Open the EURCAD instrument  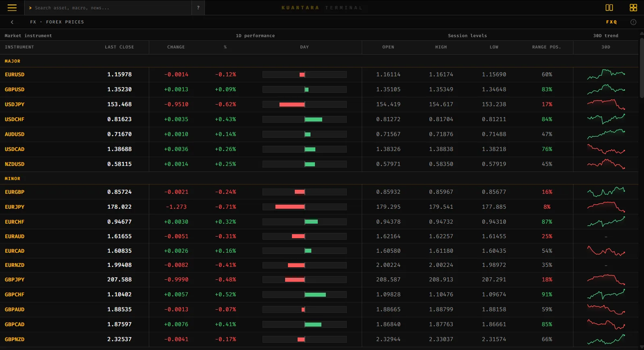pyautogui.click(x=15, y=251)
